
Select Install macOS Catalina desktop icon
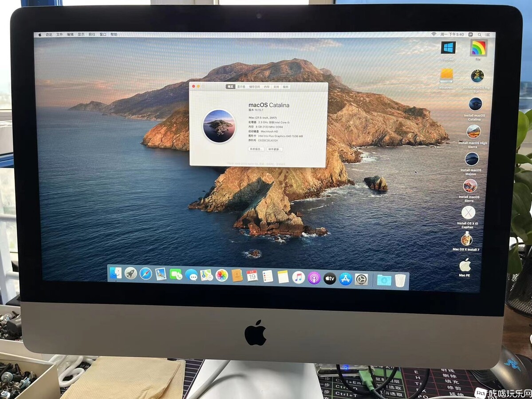(475, 104)
